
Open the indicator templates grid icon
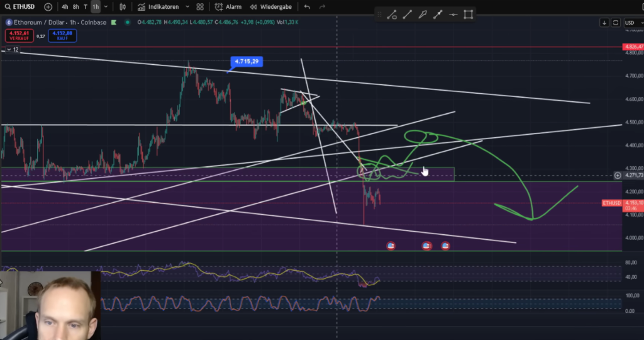[200, 6]
